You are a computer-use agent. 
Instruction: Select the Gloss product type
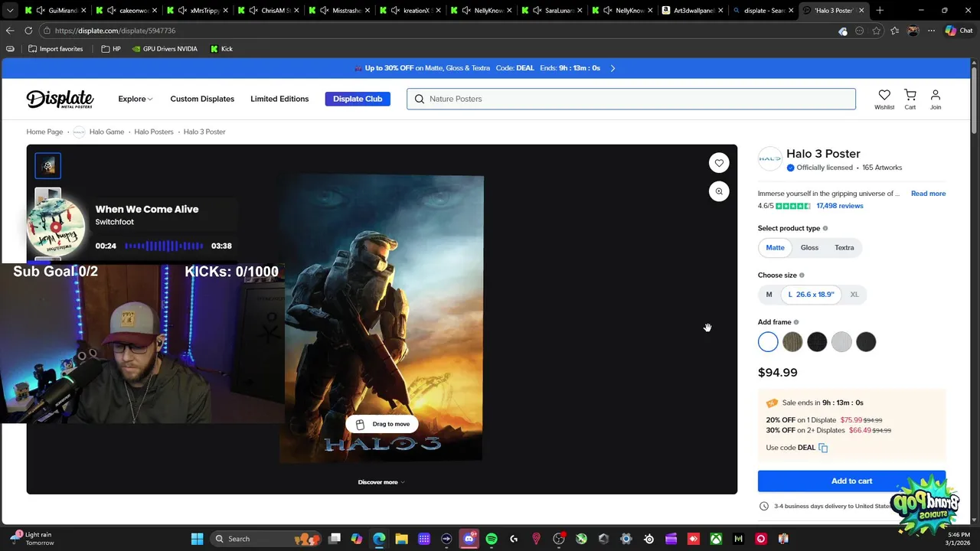(x=809, y=247)
